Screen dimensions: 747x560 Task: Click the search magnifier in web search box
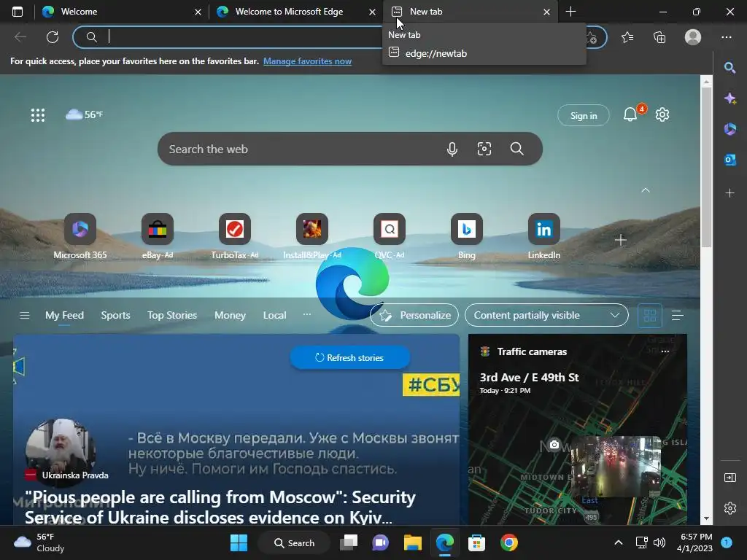tap(517, 149)
